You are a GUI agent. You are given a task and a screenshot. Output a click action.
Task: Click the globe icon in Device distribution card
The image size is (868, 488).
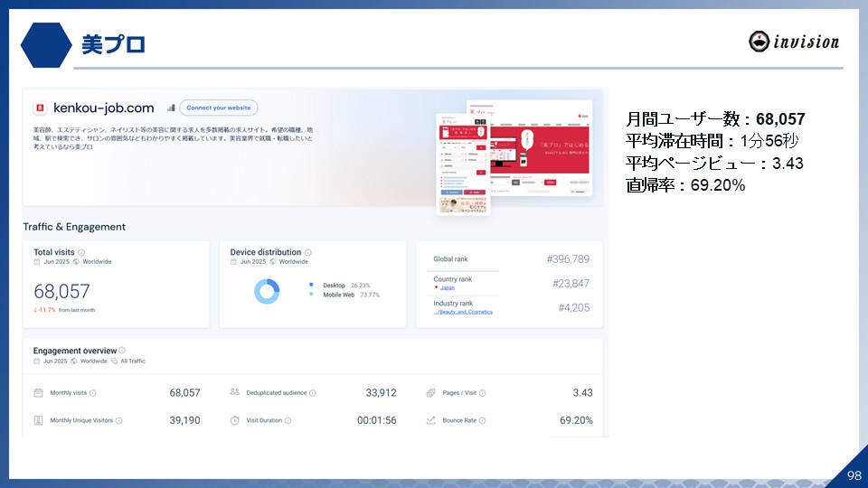[x=273, y=262]
